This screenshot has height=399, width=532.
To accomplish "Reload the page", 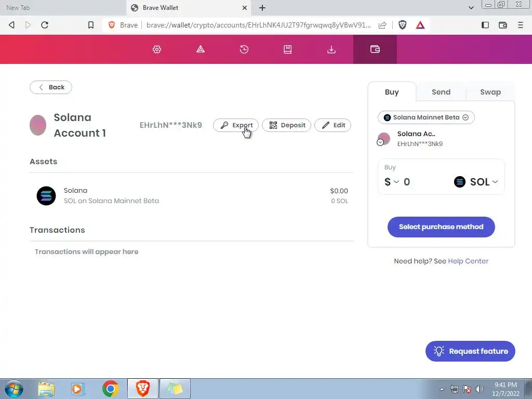I will (x=45, y=25).
